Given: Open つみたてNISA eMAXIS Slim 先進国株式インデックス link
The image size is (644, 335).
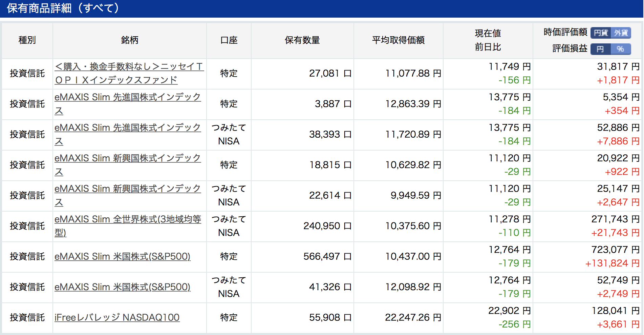Looking at the screenshot, I should pyautogui.click(x=128, y=134).
